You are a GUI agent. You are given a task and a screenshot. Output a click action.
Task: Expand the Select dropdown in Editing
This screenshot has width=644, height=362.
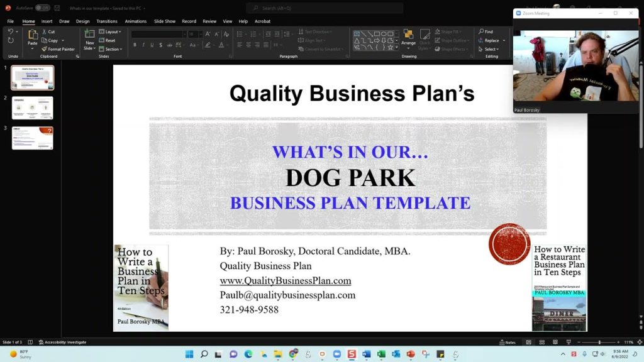[489, 49]
